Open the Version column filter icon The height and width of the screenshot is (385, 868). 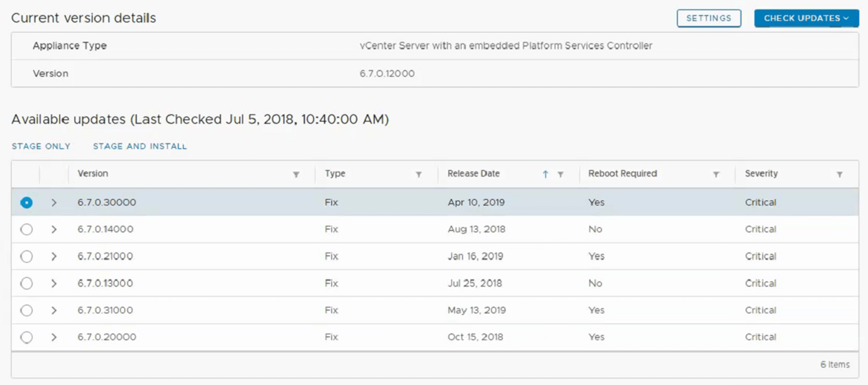(x=296, y=174)
